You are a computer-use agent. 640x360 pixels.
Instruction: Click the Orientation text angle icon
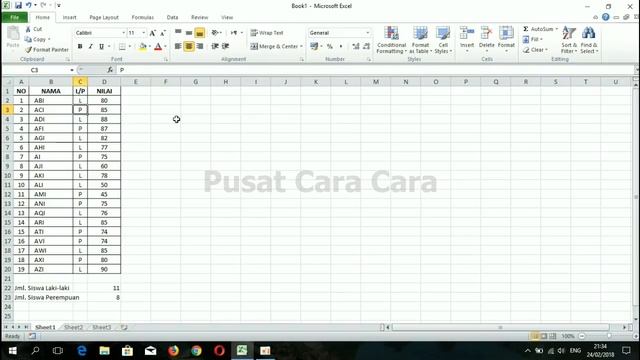click(215, 33)
